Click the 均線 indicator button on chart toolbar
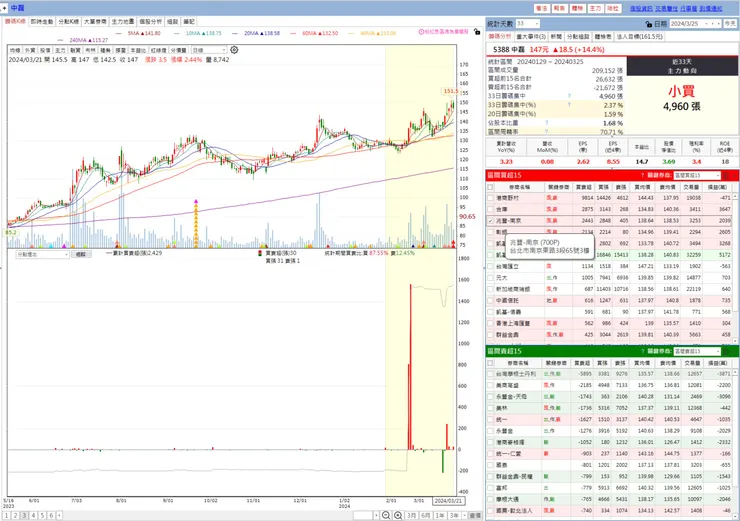 point(15,50)
